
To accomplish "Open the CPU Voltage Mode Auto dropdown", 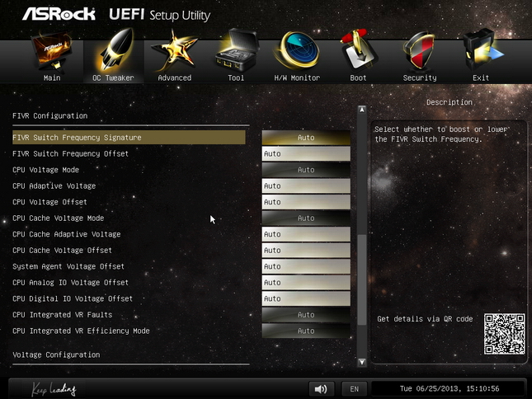I will (x=306, y=170).
